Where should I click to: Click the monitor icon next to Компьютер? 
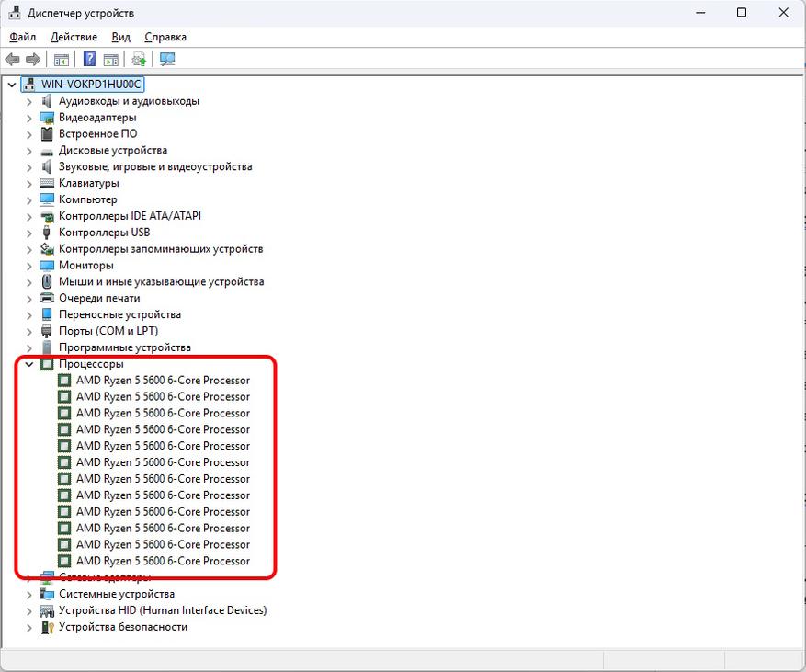pyautogui.click(x=47, y=199)
